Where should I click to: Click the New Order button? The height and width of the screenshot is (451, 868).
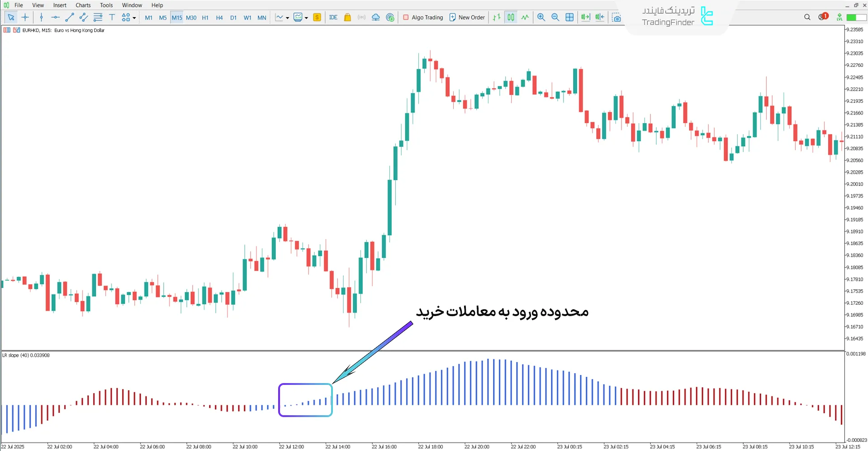click(467, 17)
